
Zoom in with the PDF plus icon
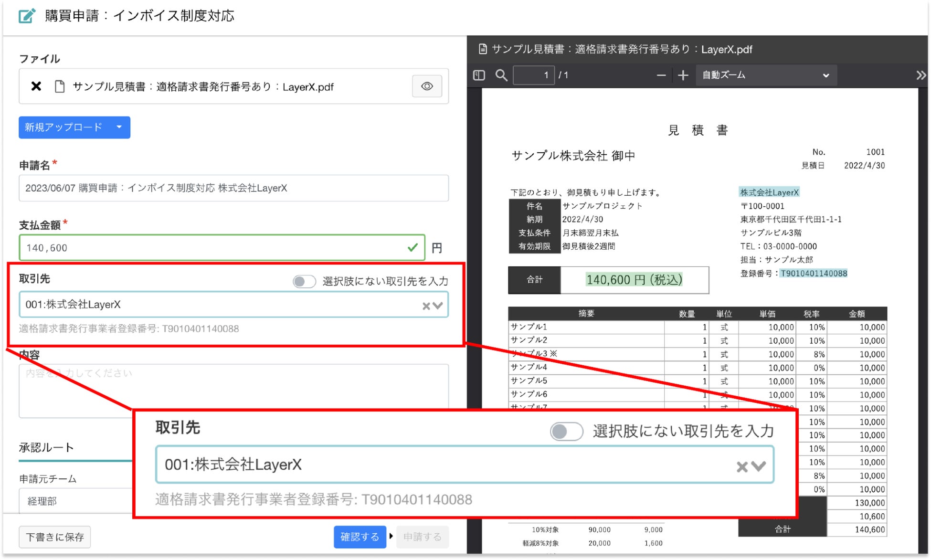[683, 75]
